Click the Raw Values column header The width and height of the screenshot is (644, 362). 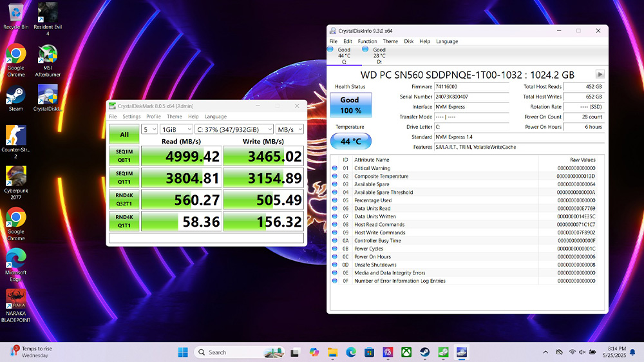click(x=582, y=160)
